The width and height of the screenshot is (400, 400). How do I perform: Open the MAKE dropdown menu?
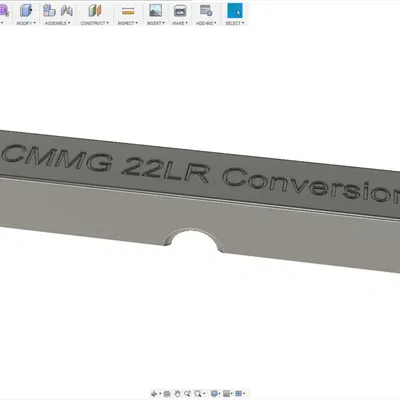[x=180, y=23]
